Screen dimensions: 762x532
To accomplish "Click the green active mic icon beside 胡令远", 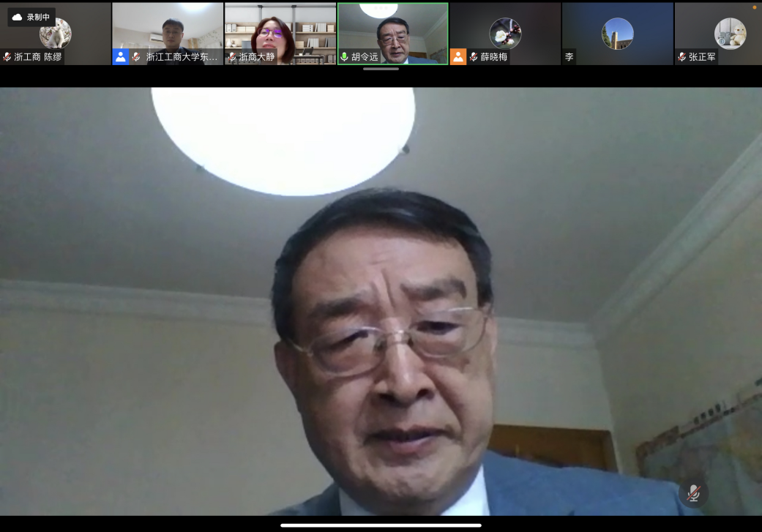I will click(345, 57).
